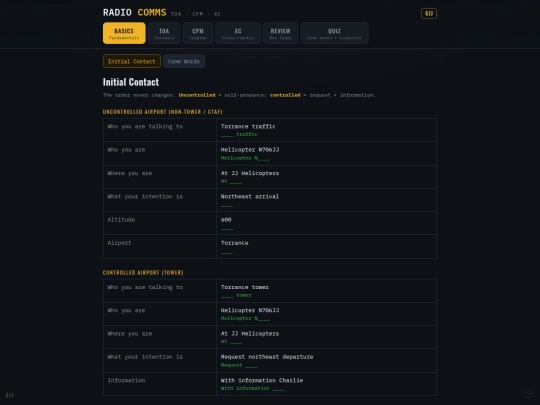
Task: Open the XC Cross-country tab
Action: [238, 33]
